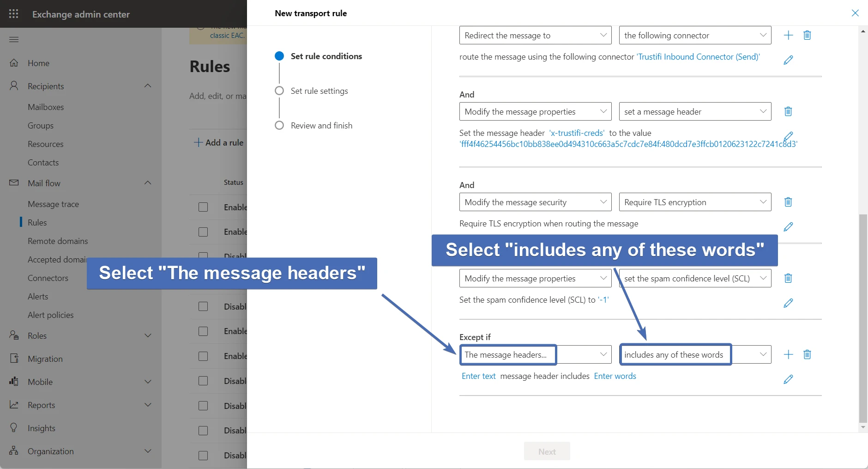
Task: Edit the spam confidence level value
Action: pyautogui.click(x=788, y=303)
